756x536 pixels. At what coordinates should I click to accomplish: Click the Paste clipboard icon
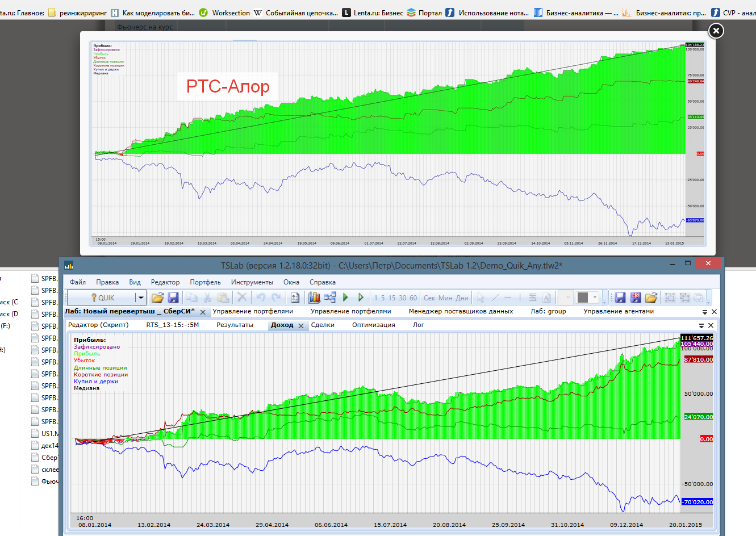[x=223, y=298]
